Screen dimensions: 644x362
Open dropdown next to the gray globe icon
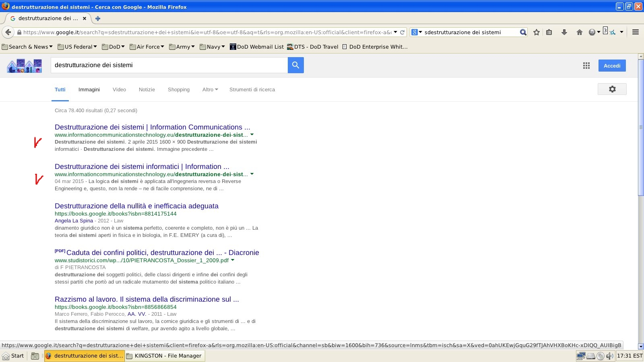[x=599, y=32]
